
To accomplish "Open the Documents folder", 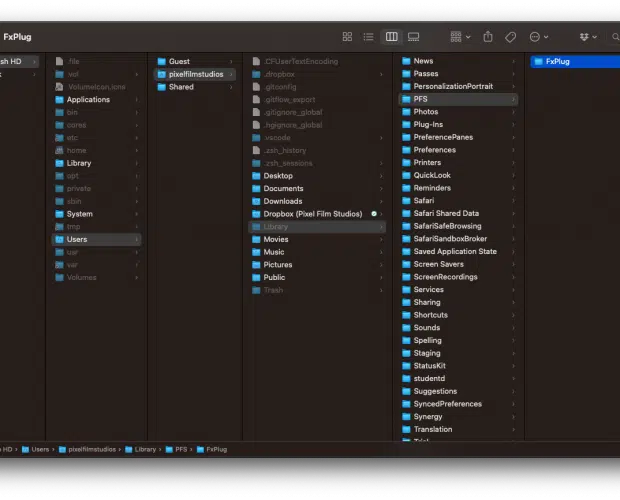I will coord(318,189).
